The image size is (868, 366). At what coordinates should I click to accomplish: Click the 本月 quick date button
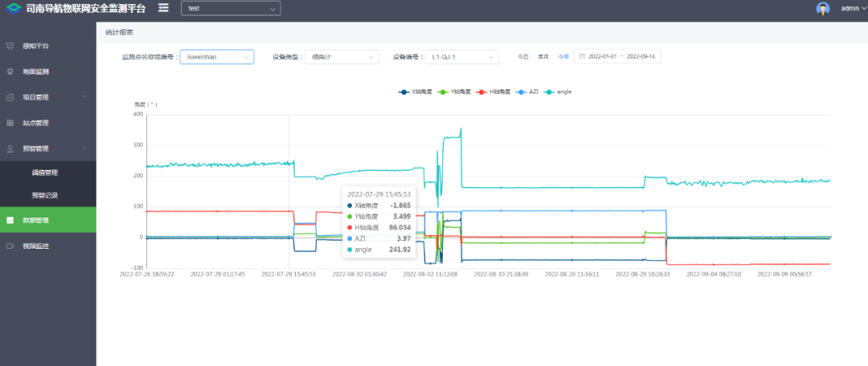[543, 57]
